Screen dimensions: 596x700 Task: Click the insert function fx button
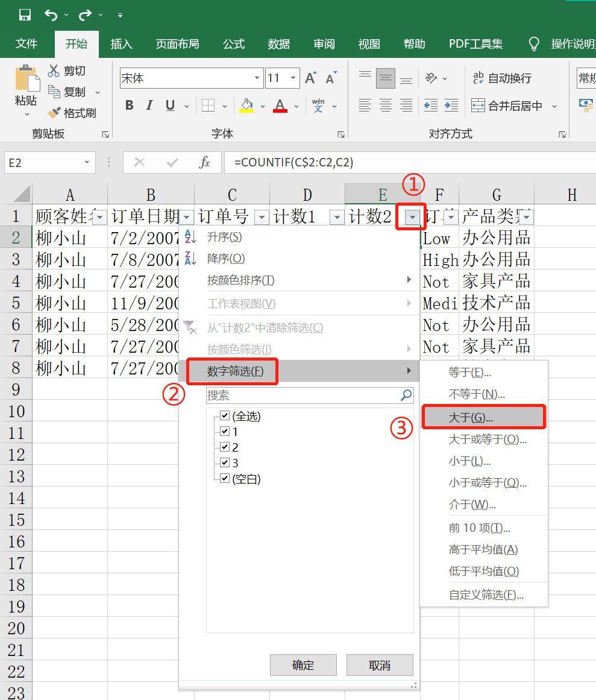click(x=205, y=163)
